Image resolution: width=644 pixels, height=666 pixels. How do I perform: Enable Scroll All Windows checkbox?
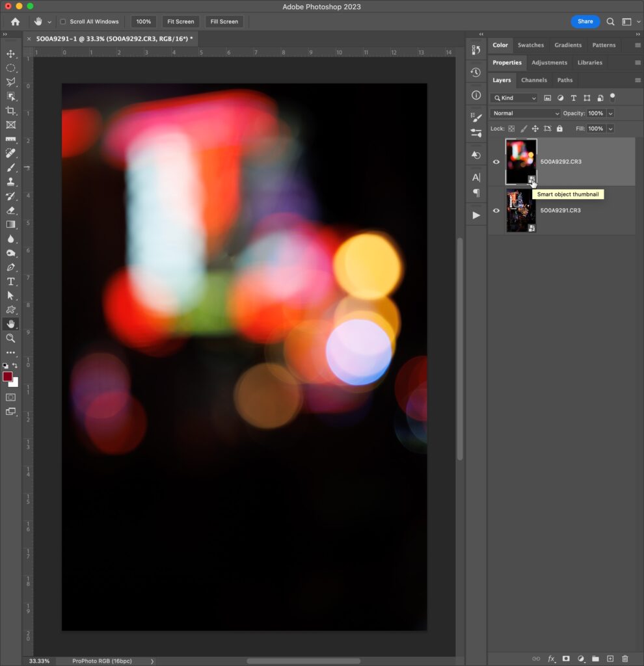63,21
